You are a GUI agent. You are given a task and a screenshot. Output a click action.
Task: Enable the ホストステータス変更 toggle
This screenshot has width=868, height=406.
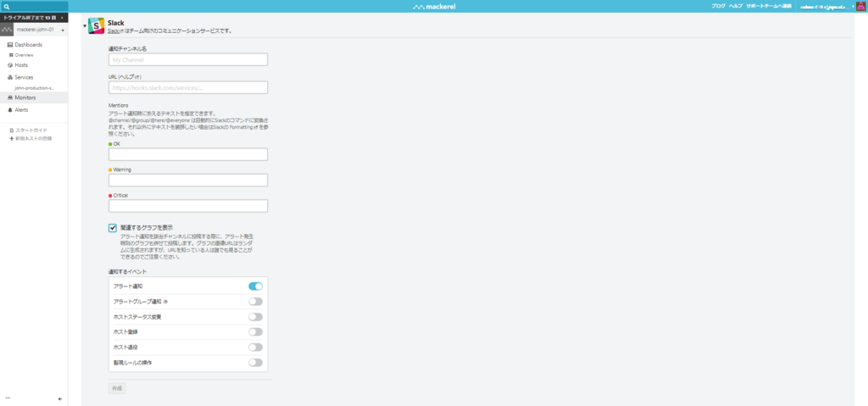click(255, 317)
